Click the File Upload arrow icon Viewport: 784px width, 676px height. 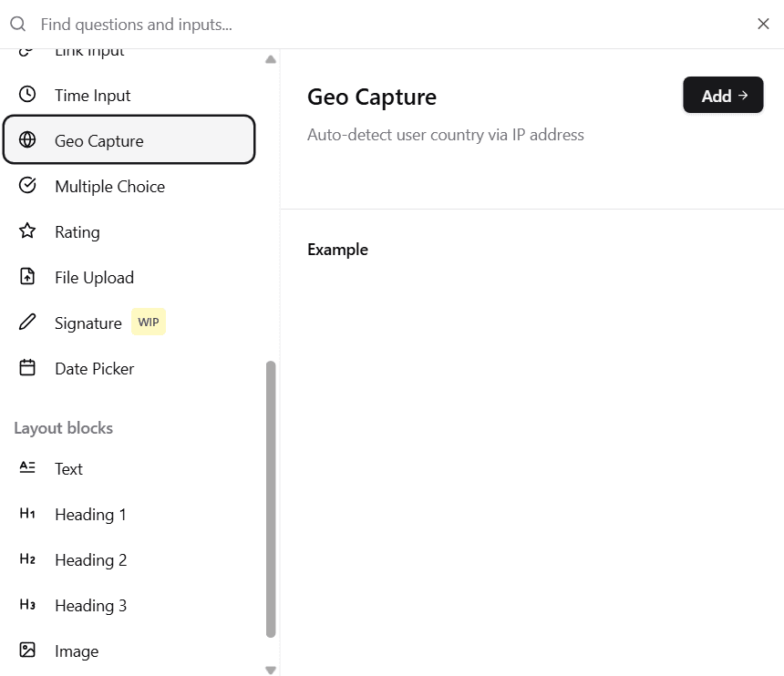tap(26, 277)
